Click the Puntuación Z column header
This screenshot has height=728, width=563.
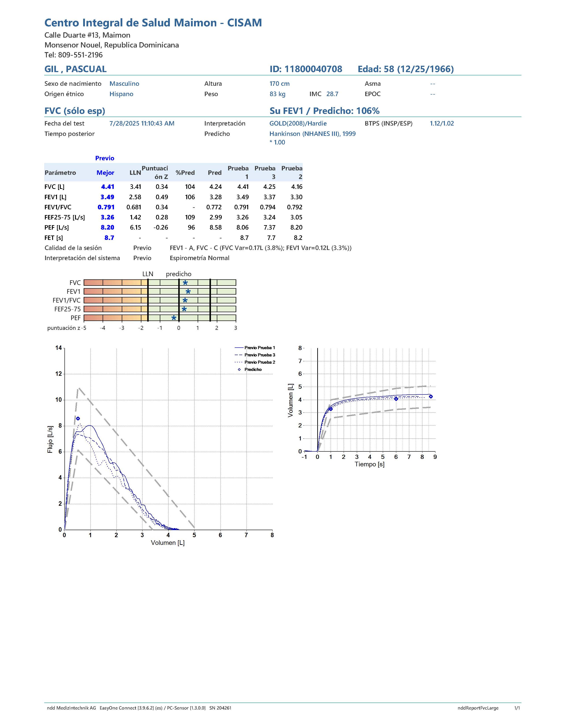pyautogui.click(x=155, y=172)
